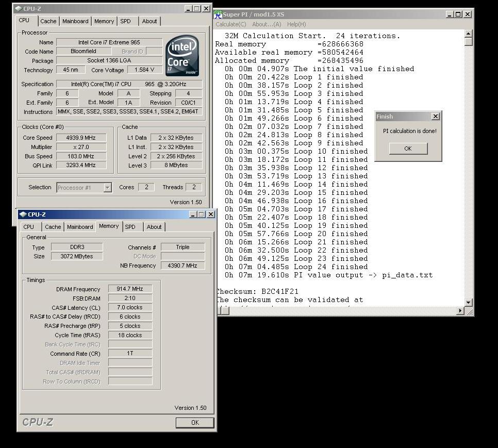498x448 pixels.
Task: Click the Checksum: B2C41F21 line in Super PI
Action: click(258, 291)
